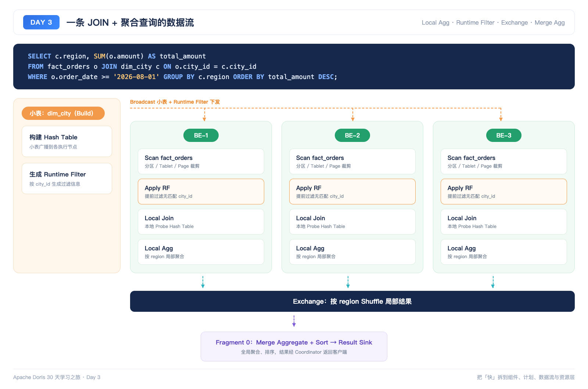Select Local Join card in BE-2
This screenshot has width=588, height=389.
click(x=352, y=222)
